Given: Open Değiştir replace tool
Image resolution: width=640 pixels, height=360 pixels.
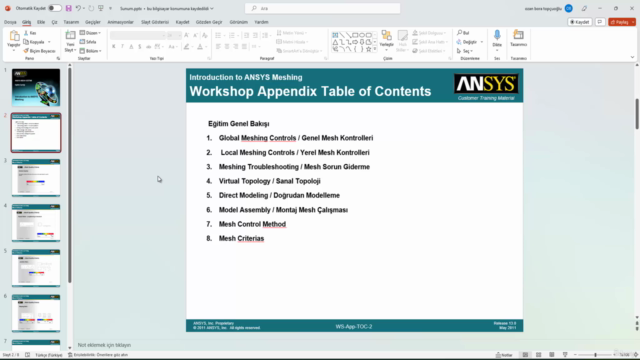Looking at the screenshot, I should [x=467, y=42].
